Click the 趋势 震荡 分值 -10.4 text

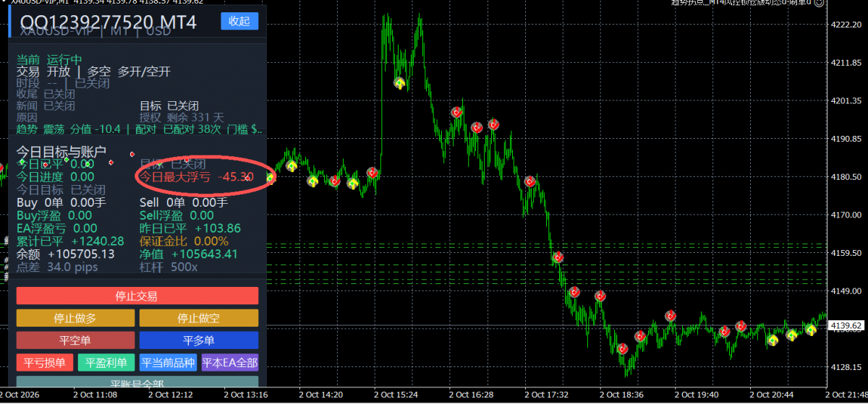click(x=69, y=129)
